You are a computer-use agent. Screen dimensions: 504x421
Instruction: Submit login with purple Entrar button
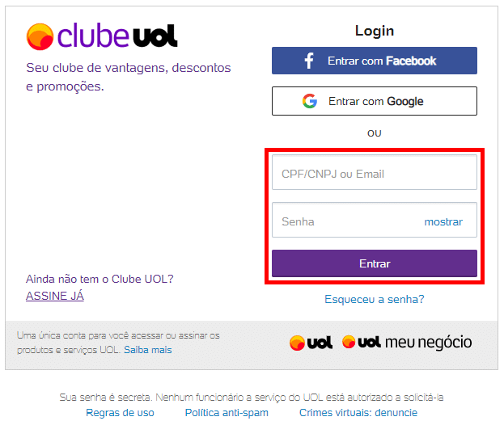(375, 263)
